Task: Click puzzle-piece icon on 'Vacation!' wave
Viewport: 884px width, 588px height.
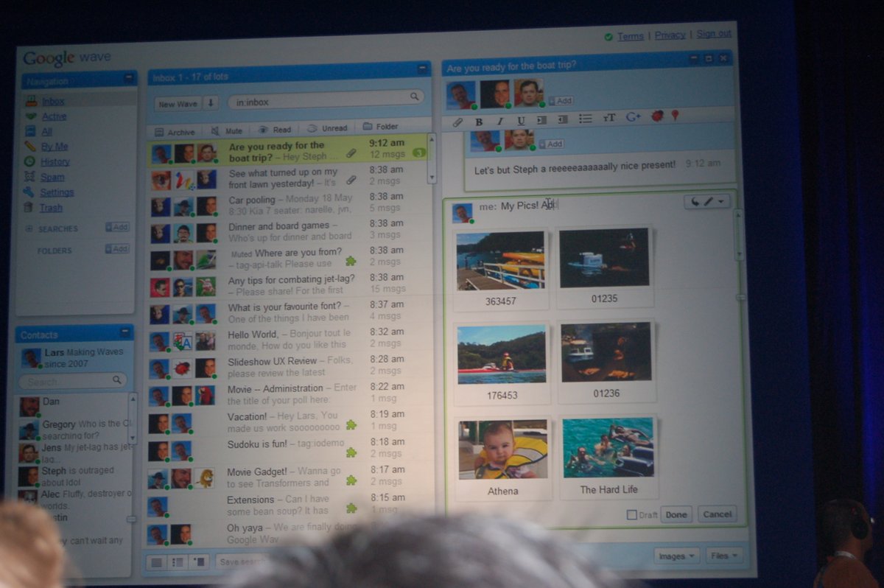Action: [x=351, y=424]
